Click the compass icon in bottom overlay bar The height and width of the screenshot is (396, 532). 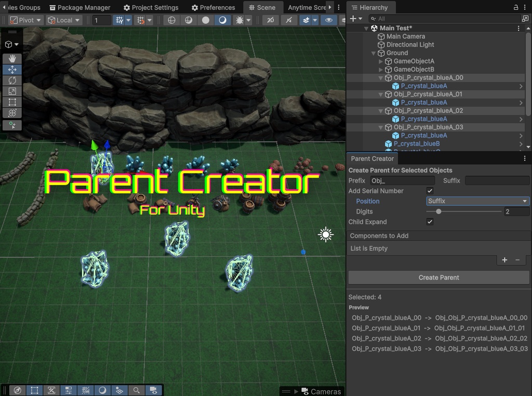(x=18, y=390)
